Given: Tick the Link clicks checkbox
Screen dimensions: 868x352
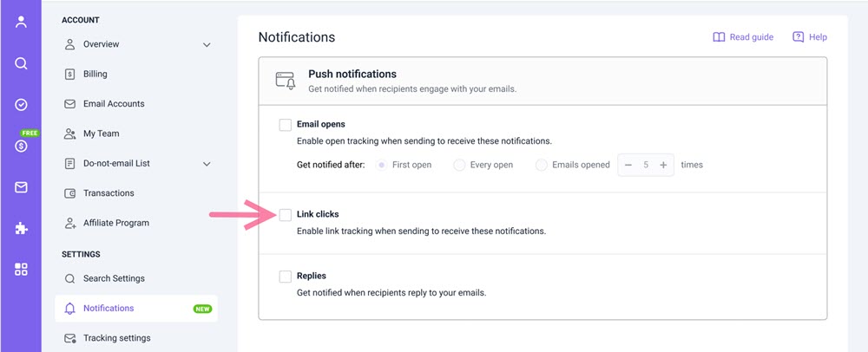Looking at the screenshot, I should click(x=285, y=215).
